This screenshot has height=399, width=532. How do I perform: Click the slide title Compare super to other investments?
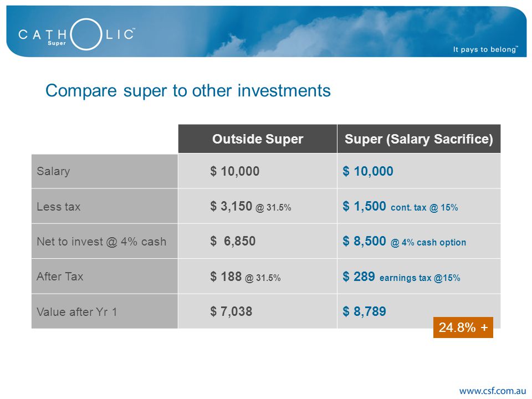(188, 91)
